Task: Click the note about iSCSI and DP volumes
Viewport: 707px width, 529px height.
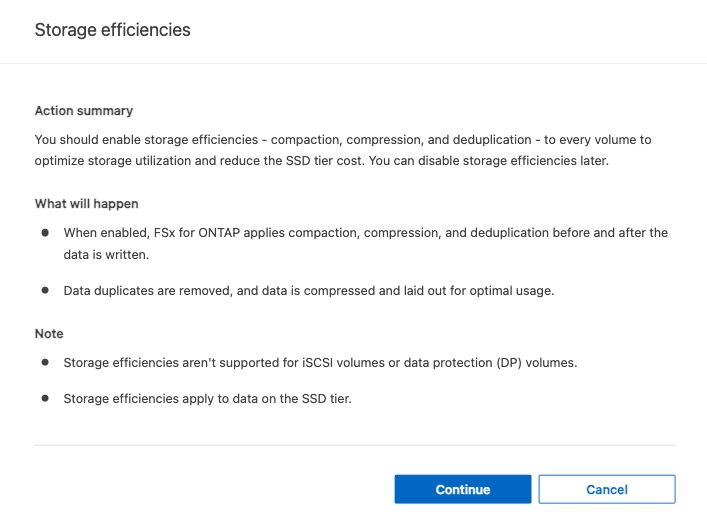Action: pyautogui.click(x=320, y=363)
